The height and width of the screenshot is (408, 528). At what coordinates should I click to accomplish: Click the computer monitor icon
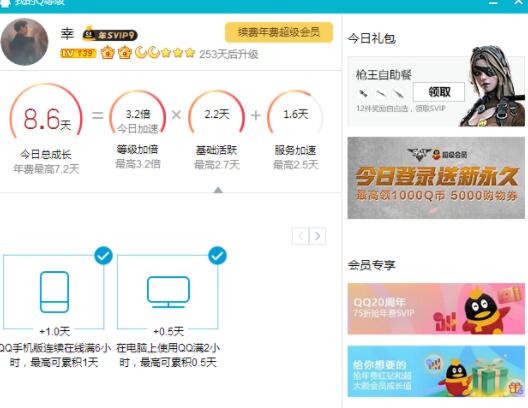coord(168,292)
